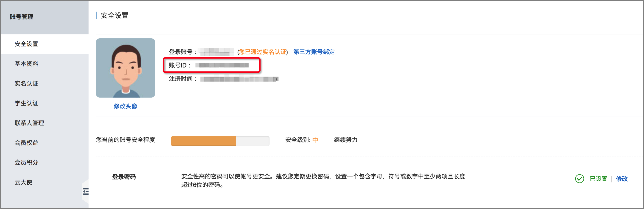Click 修改 link for login password

click(622, 179)
